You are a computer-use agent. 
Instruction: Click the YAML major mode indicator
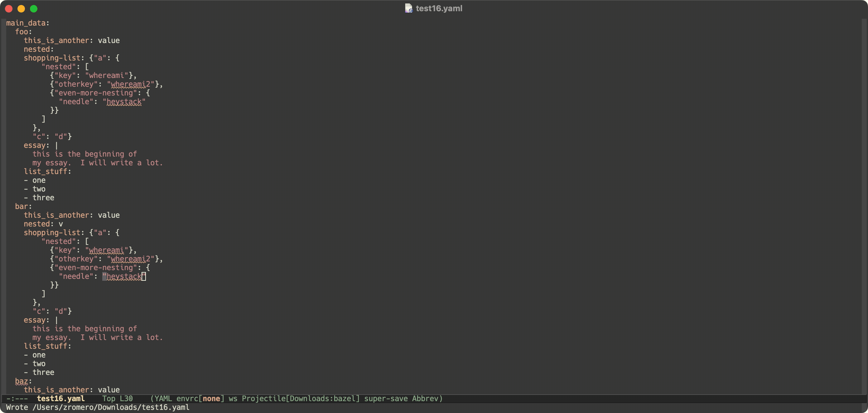tap(163, 399)
